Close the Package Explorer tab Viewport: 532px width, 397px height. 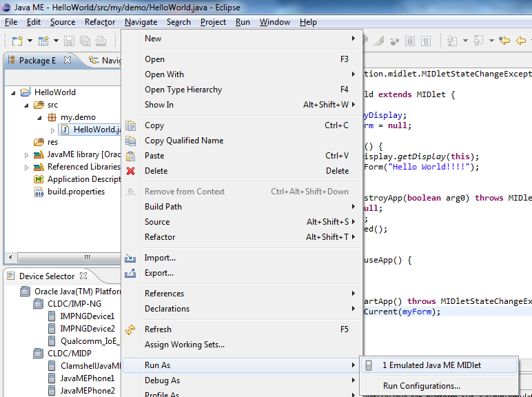click(x=68, y=60)
